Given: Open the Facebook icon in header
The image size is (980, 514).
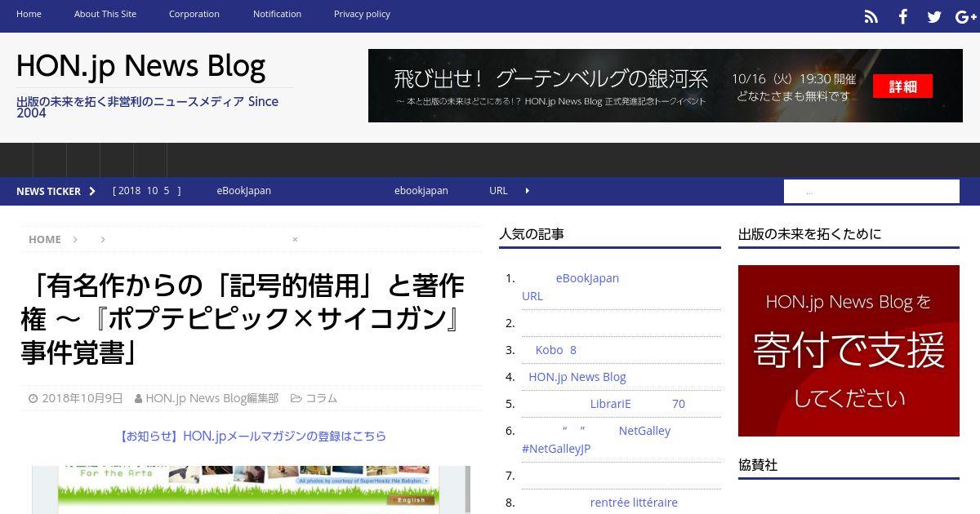Looking at the screenshot, I should 903,16.
